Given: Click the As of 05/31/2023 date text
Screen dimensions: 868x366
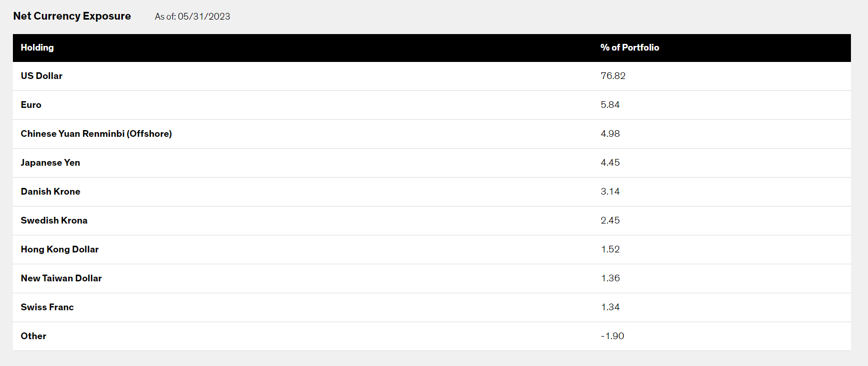Looking at the screenshot, I should 192,17.
